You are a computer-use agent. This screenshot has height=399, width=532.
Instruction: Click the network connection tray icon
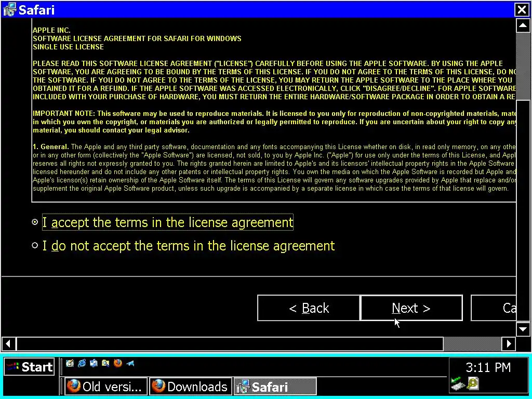(457, 383)
